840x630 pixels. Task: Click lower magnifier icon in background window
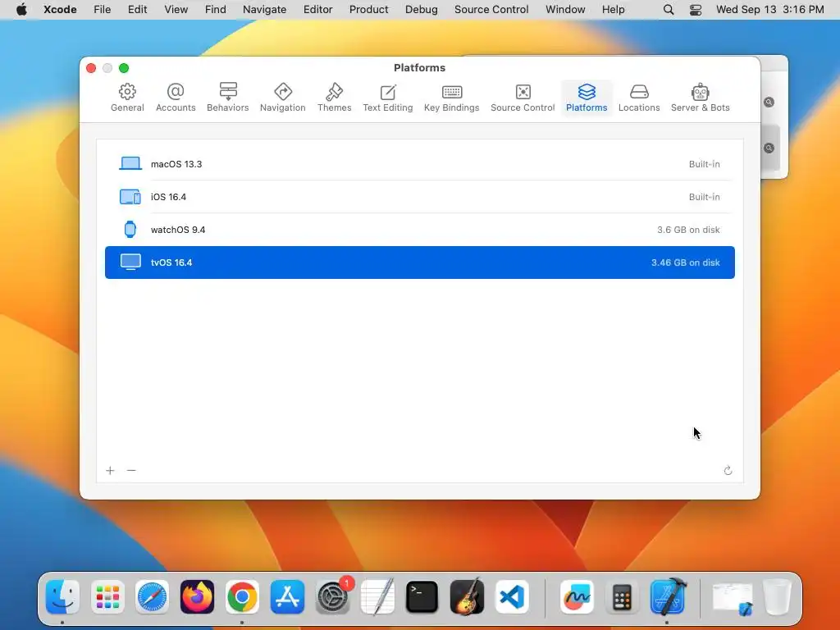point(769,148)
